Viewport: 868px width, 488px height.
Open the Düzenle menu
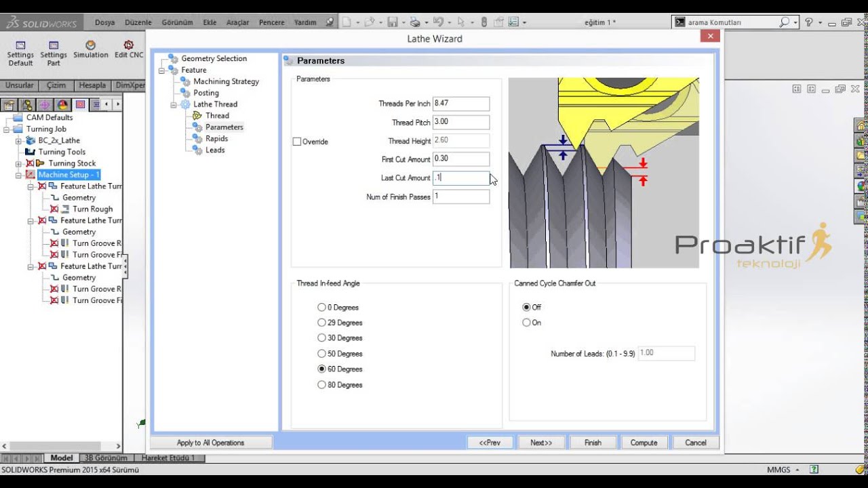tap(138, 22)
